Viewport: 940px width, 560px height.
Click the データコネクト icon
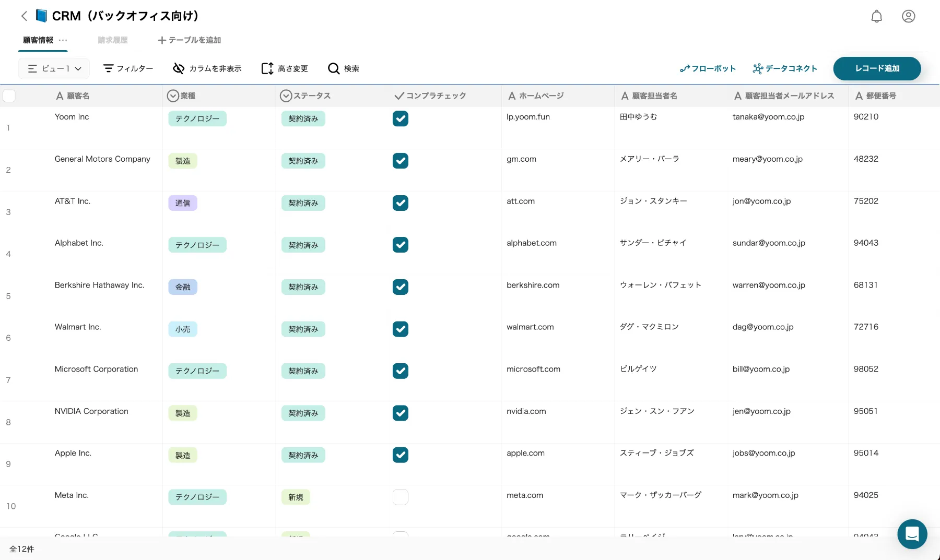757,68
